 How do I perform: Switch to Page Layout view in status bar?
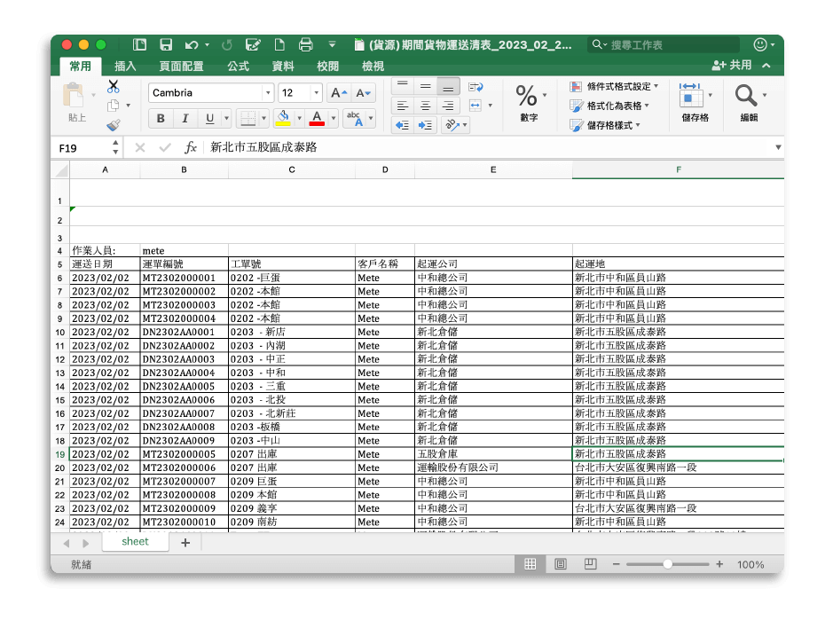560,564
